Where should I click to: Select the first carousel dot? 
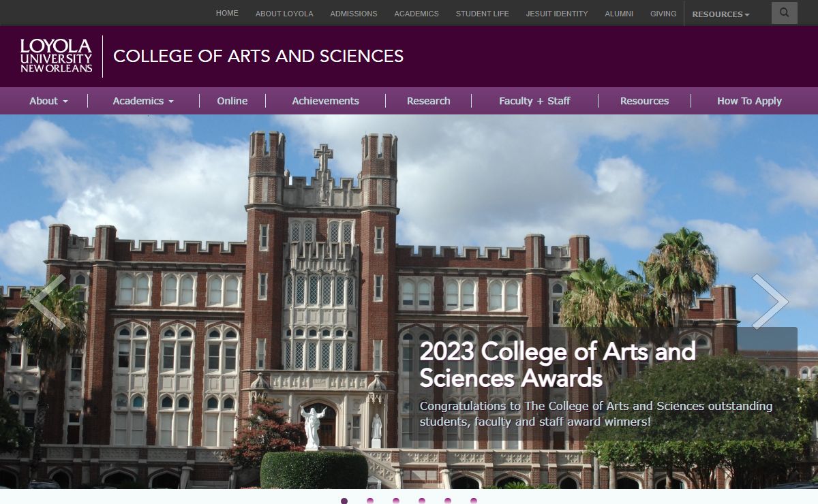pos(344,501)
